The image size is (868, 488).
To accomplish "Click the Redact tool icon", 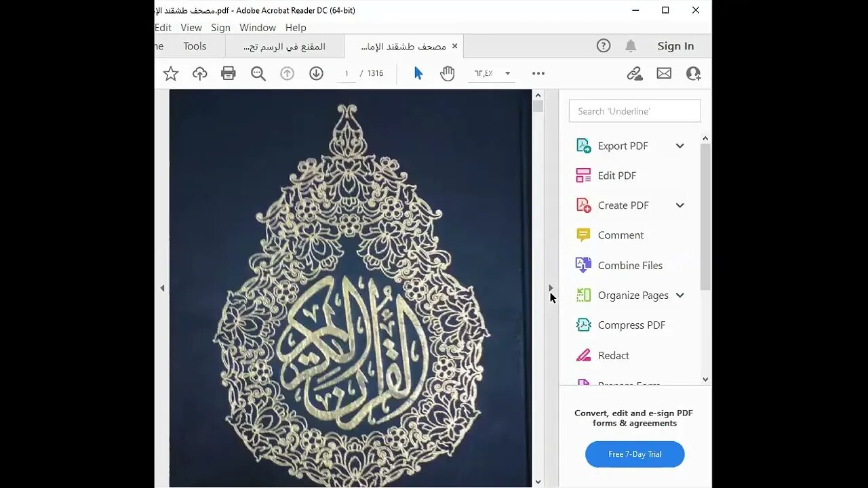I will 583,355.
